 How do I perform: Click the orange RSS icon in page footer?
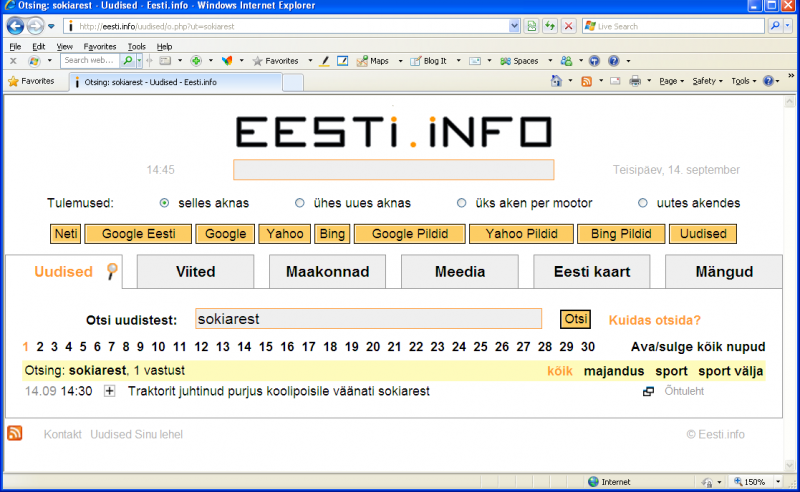[x=15, y=433]
